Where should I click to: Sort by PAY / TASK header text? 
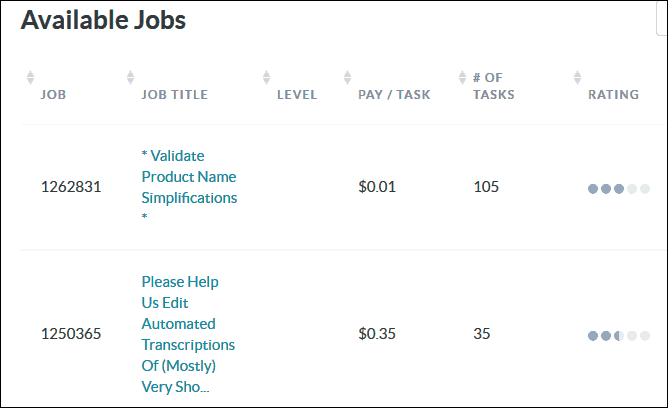point(394,95)
